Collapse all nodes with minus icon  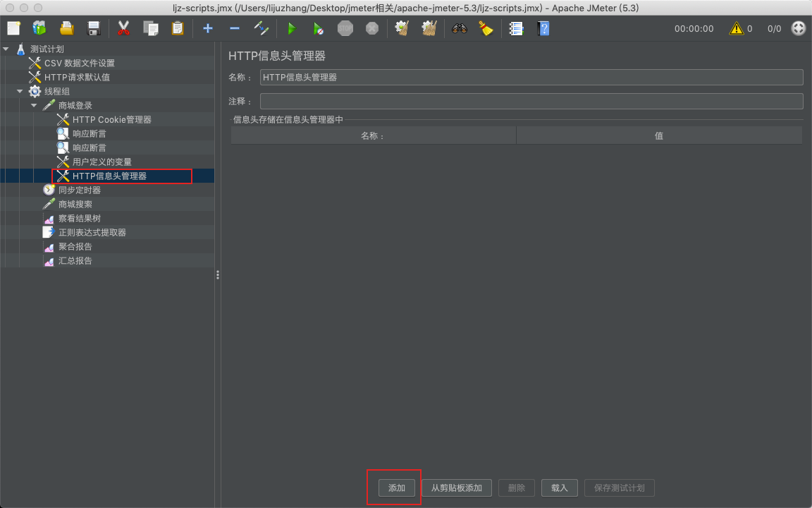click(x=235, y=28)
